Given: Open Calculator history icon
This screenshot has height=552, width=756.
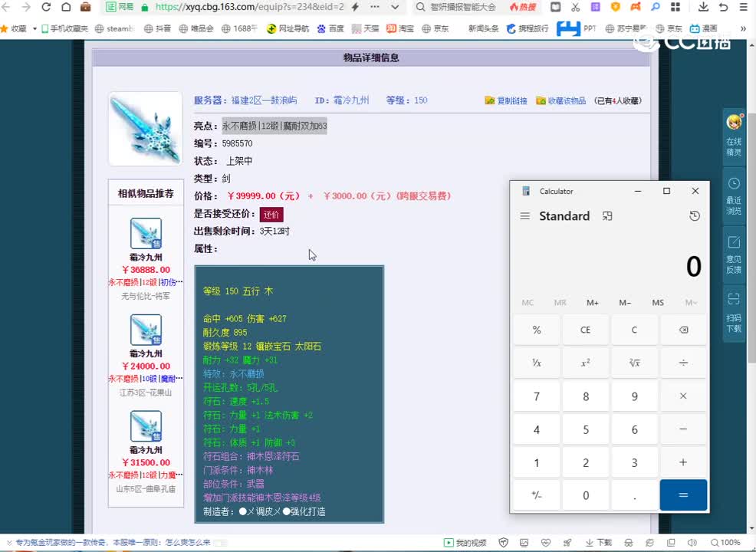Looking at the screenshot, I should [x=695, y=216].
